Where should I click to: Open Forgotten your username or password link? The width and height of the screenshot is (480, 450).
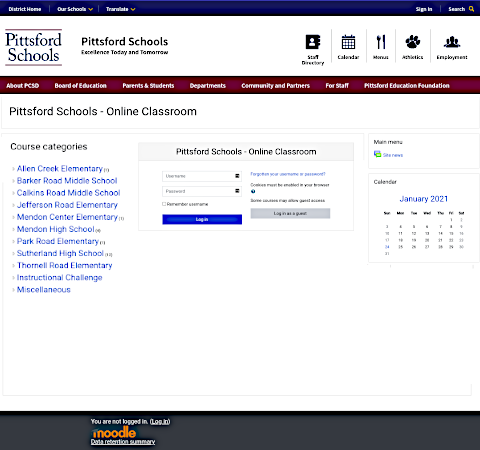pos(288,174)
